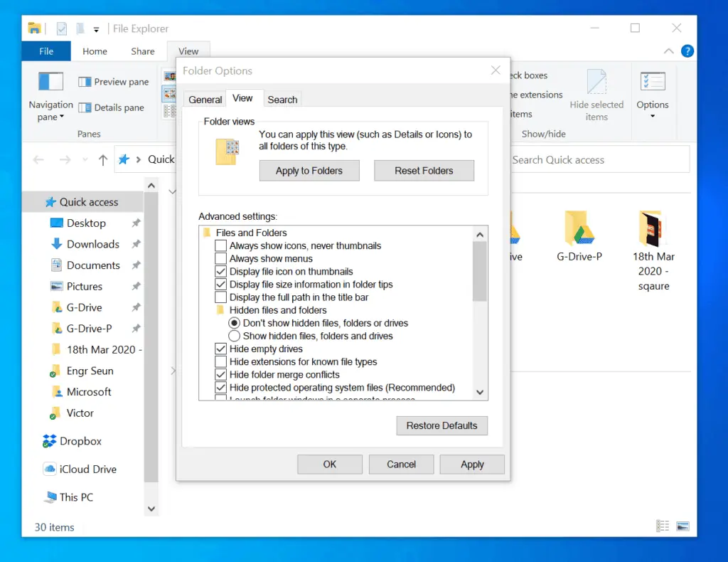Viewport: 728px width, 562px height.
Task: Open Victor folder in navigation pane
Action: click(x=80, y=413)
